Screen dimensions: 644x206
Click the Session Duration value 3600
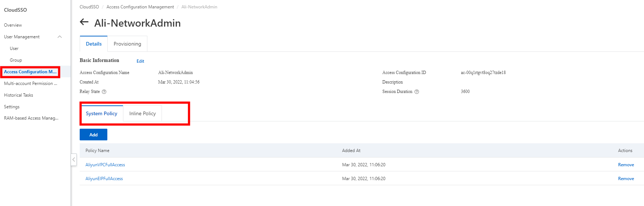tap(465, 92)
